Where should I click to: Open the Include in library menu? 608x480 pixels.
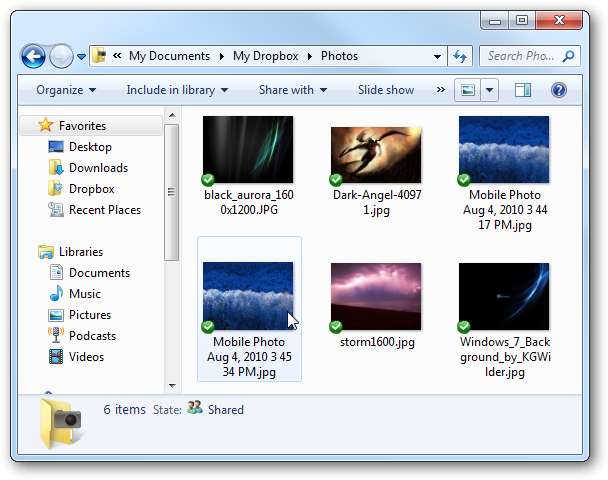177,90
